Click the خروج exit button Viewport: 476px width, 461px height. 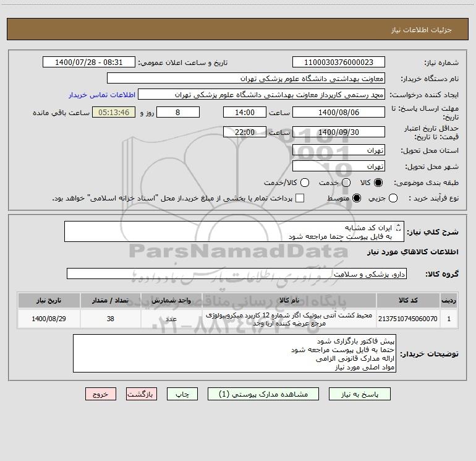click(x=101, y=394)
